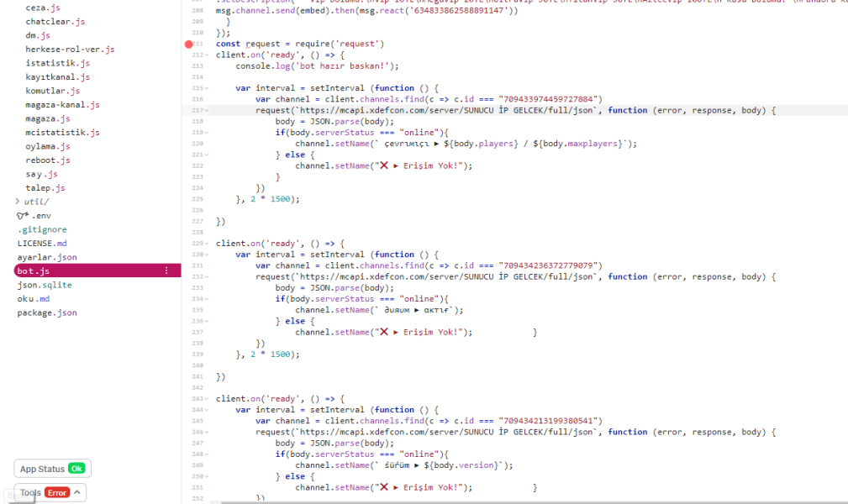Collapse code fold arrow at line 234
848x504 pixels.
pos(207,299)
